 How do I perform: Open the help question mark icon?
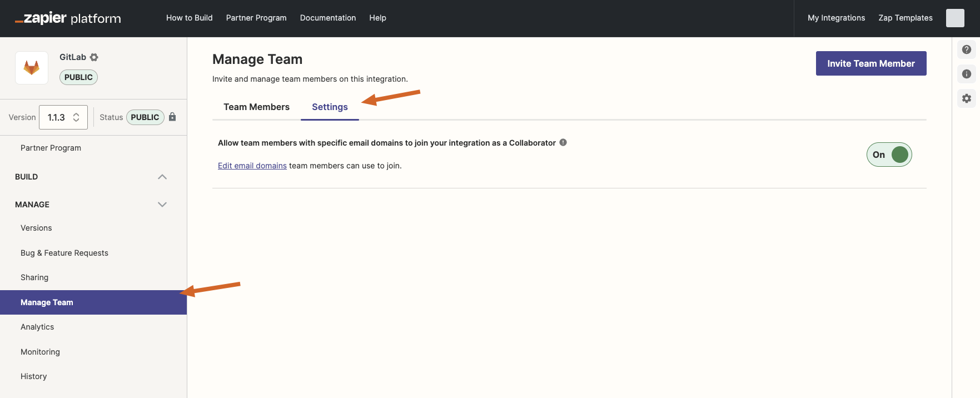pyautogui.click(x=967, y=49)
